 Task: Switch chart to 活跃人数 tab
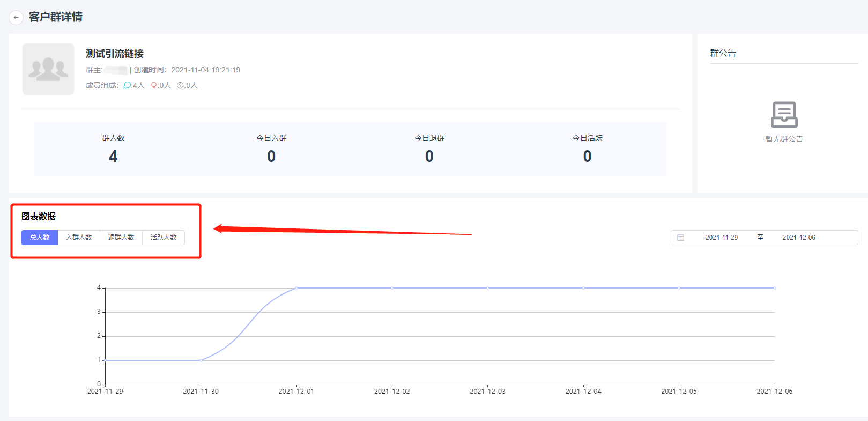[164, 238]
